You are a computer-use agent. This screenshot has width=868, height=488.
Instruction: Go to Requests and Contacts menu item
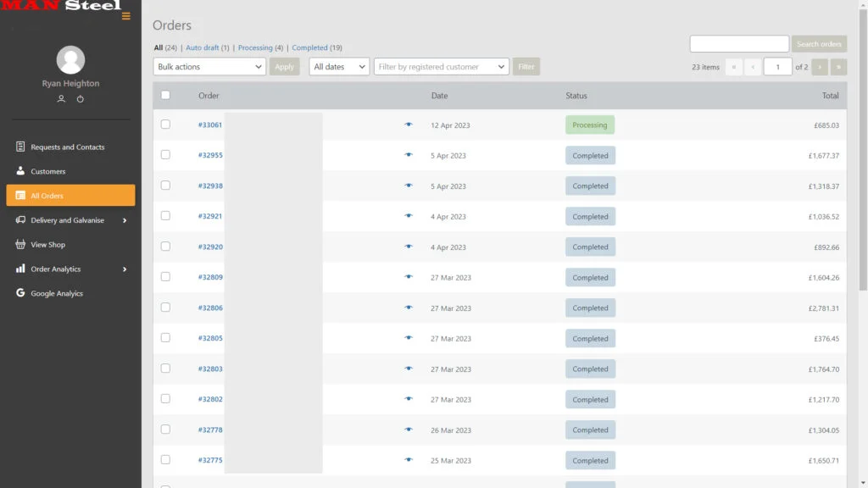pyautogui.click(x=68, y=147)
